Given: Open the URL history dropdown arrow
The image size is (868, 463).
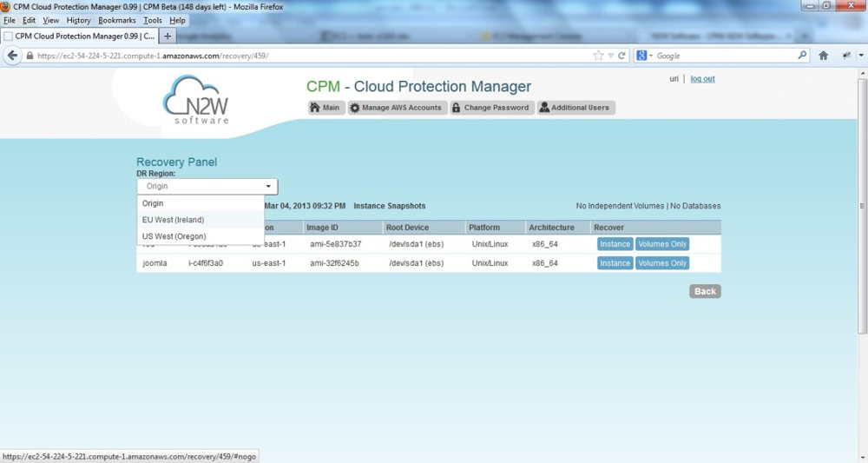Looking at the screenshot, I should click(x=610, y=56).
